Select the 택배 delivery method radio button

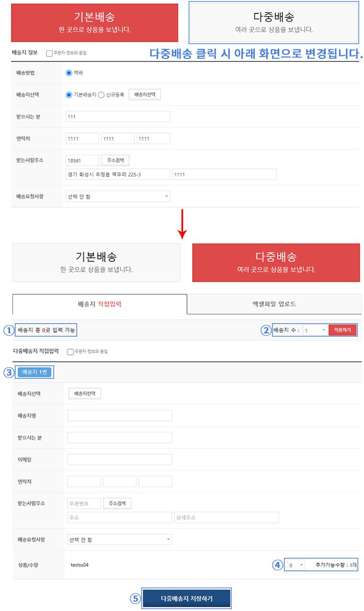tap(68, 73)
